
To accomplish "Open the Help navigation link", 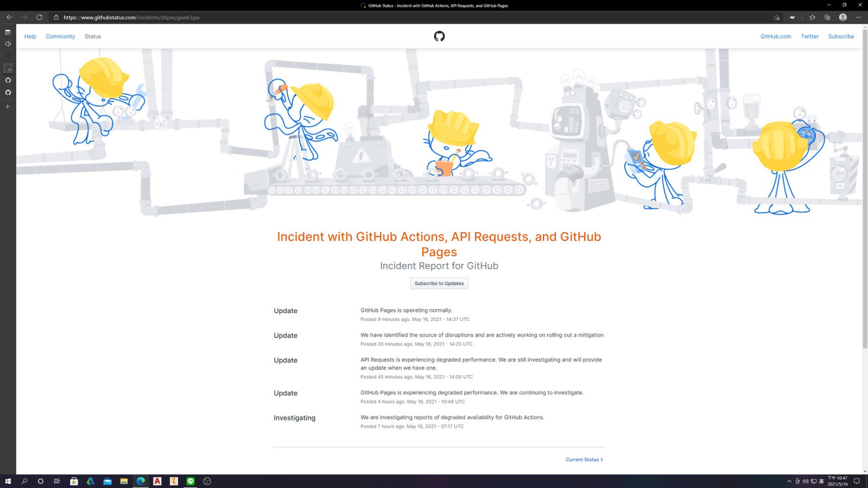I will pos(30,37).
